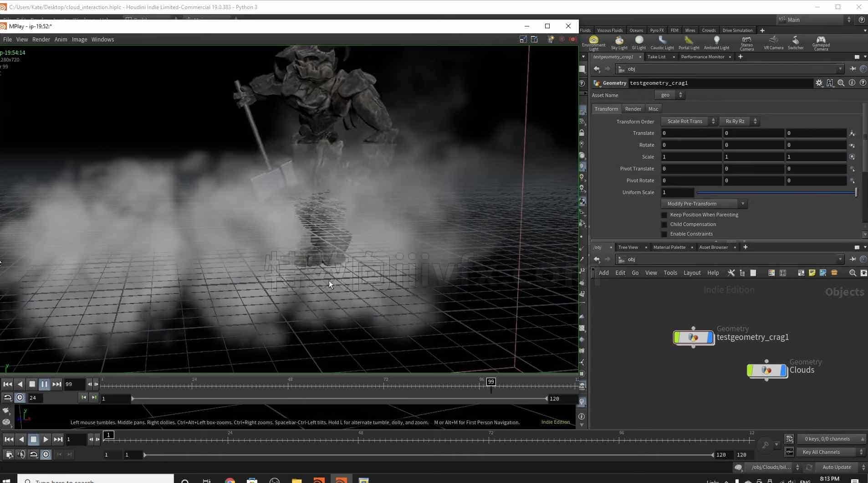Select the Sky Light shelf tool
Screen dimensions: 868x483
pyautogui.click(x=619, y=43)
